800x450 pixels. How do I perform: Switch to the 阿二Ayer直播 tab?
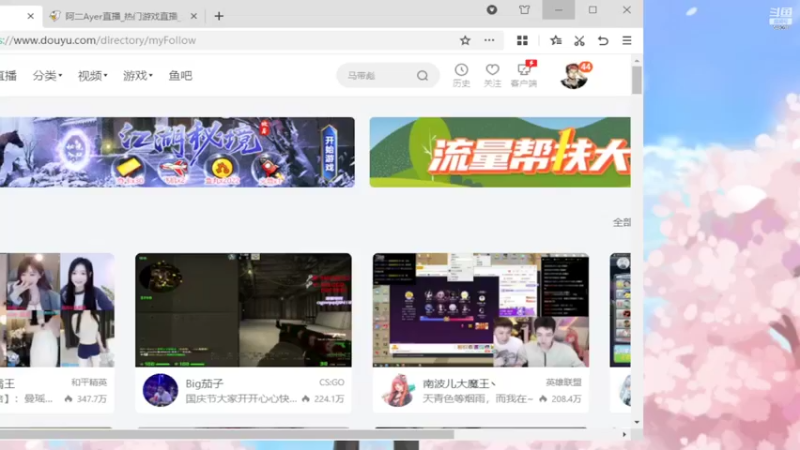click(121, 16)
